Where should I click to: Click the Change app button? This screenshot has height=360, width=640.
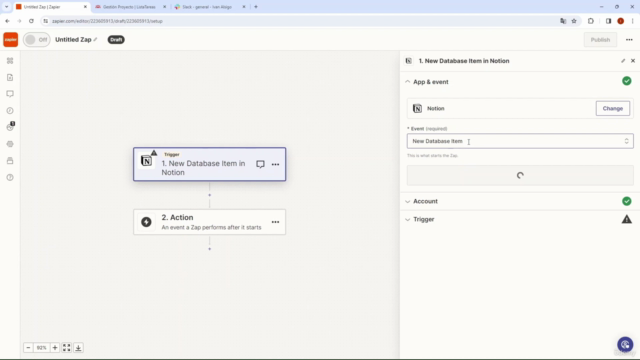[x=612, y=109]
